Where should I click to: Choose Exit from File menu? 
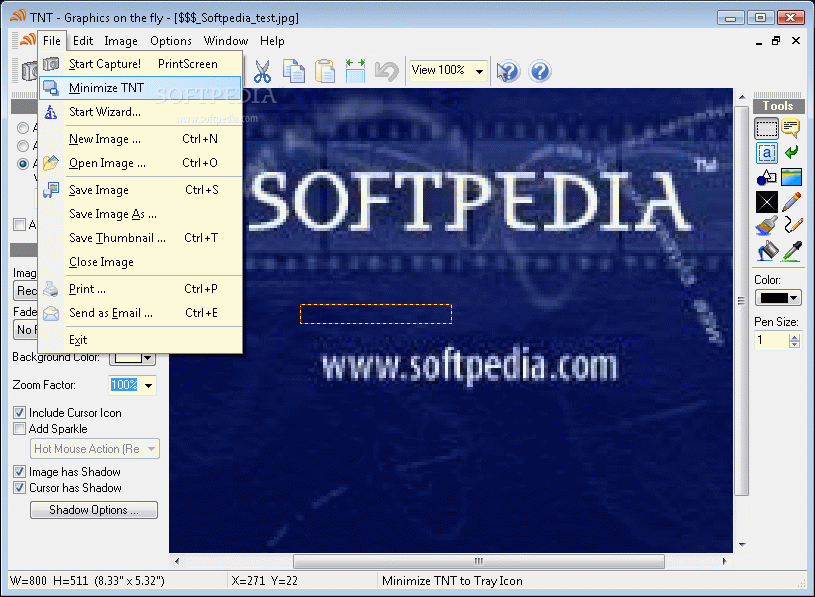(x=140, y=340)
